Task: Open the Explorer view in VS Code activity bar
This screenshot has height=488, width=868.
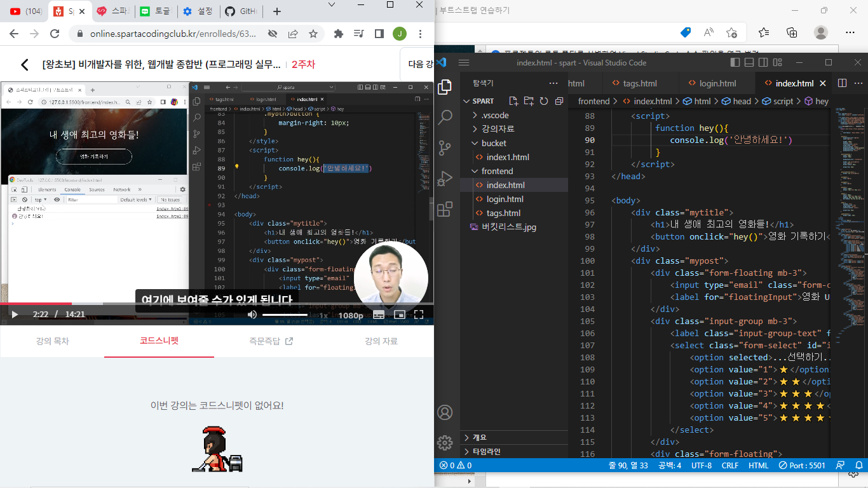Action: coord(445,87)
